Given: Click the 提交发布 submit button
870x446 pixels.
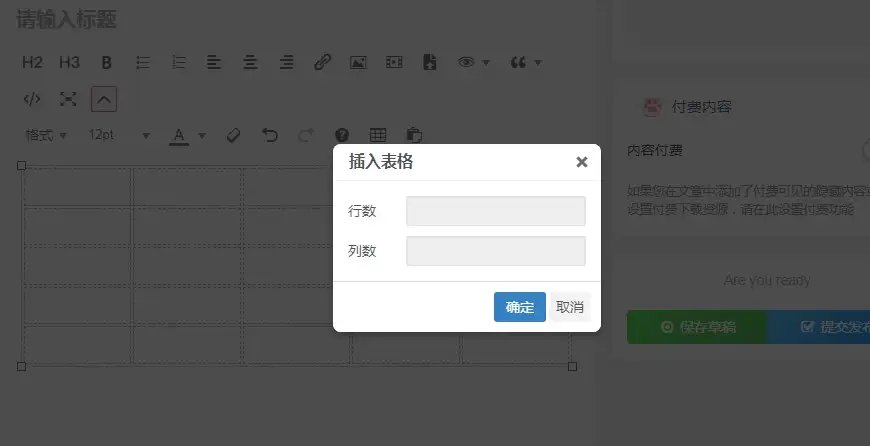Looking at the screenshot, I should [819, 327].
